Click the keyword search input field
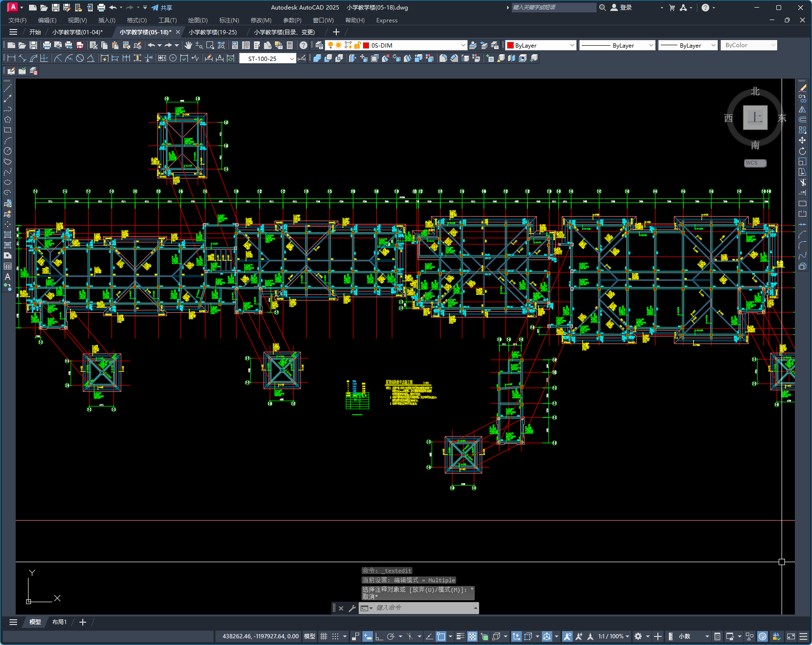The image size is (812, 645). 553,8
